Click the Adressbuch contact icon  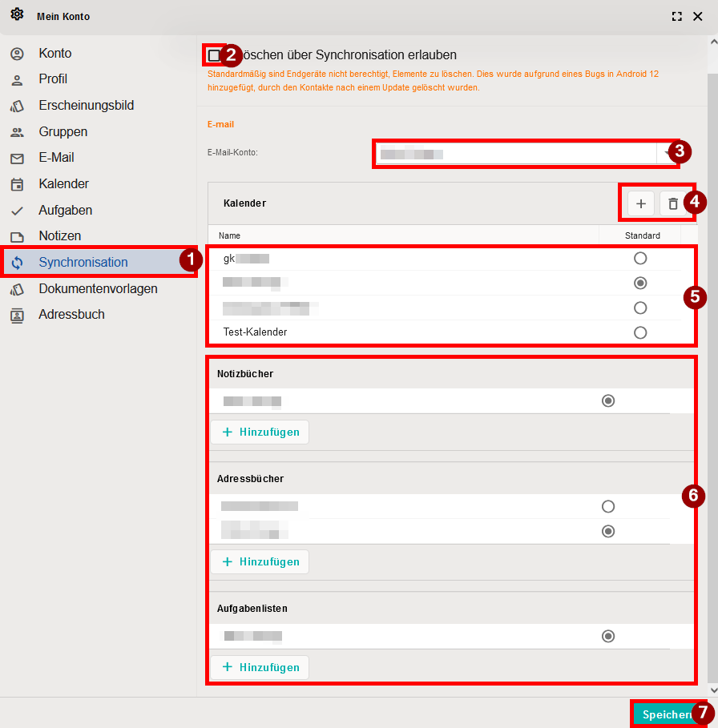click(17, 315)
